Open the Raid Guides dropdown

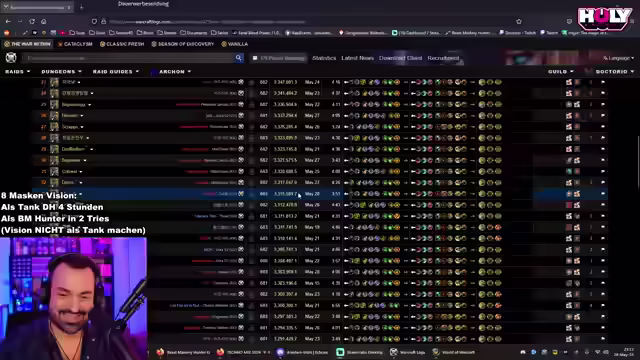(x=116, y=71)
